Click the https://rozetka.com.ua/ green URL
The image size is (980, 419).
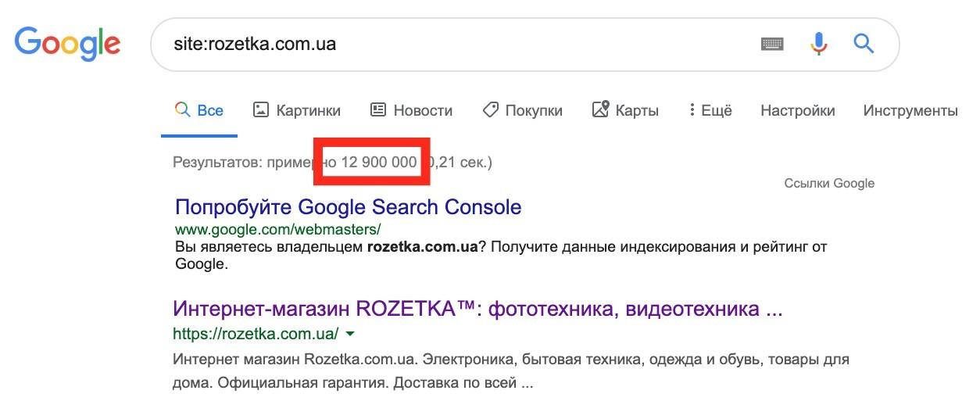[256, 334]
